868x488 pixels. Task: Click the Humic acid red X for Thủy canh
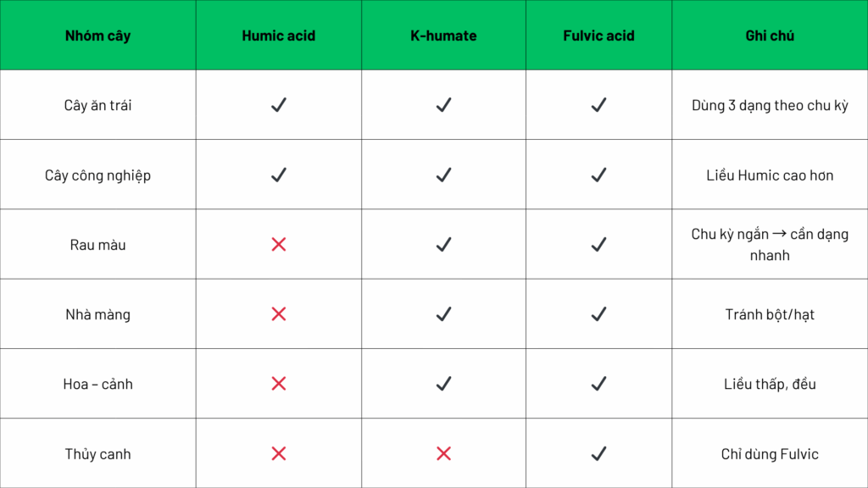coord(278,454)
